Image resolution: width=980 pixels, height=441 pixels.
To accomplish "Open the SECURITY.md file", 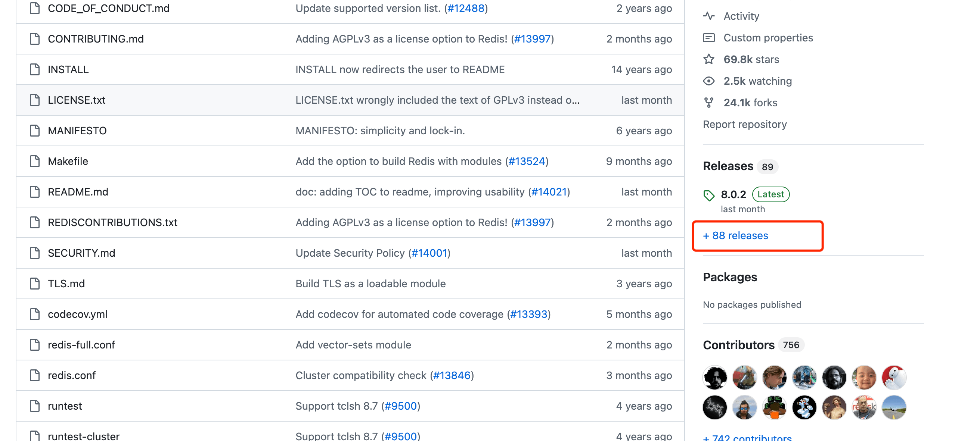I will coord(81,253).
